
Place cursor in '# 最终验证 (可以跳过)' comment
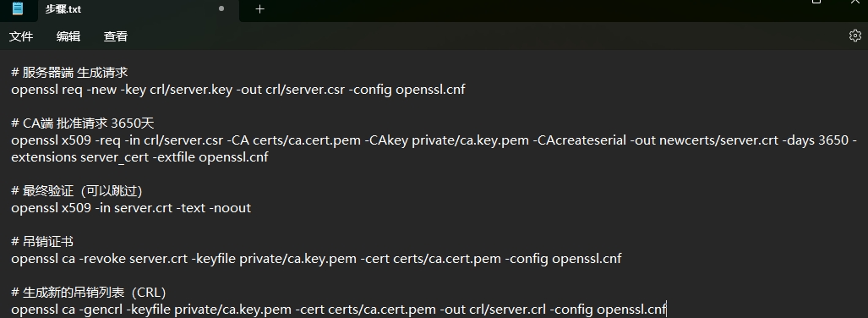coord(77,191)
